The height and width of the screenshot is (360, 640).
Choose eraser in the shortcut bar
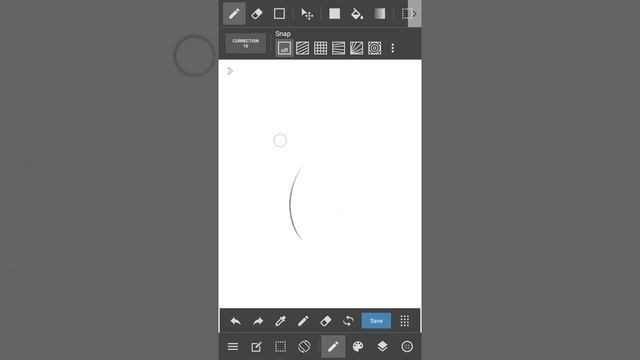pos(326,321)
